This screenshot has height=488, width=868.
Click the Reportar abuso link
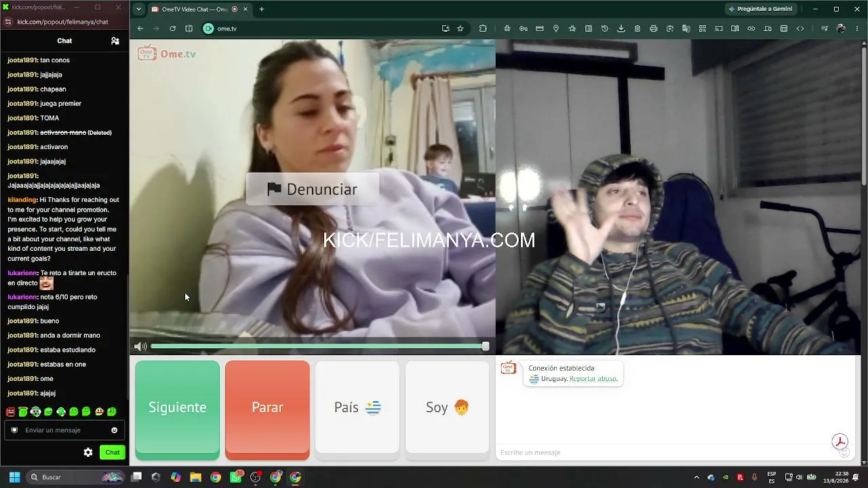click(593, 379)
